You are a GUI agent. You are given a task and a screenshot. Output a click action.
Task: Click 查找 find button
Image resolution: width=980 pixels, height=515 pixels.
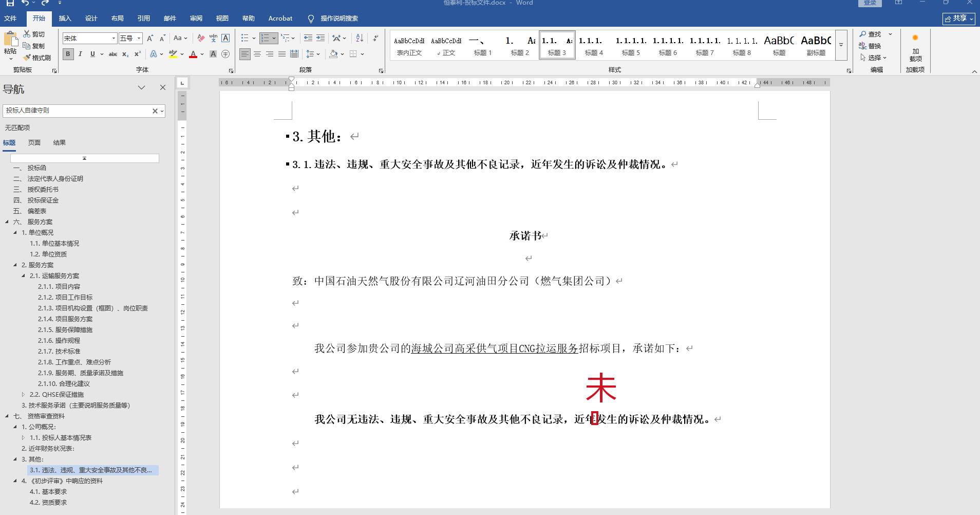[870, 34]
